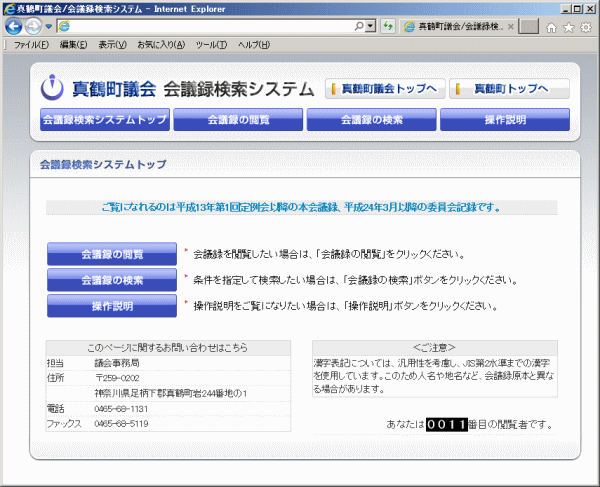The width and height of the screenshot is (600, 487).
Task: Open the ツール(T) menu
Action: [211, 45]
